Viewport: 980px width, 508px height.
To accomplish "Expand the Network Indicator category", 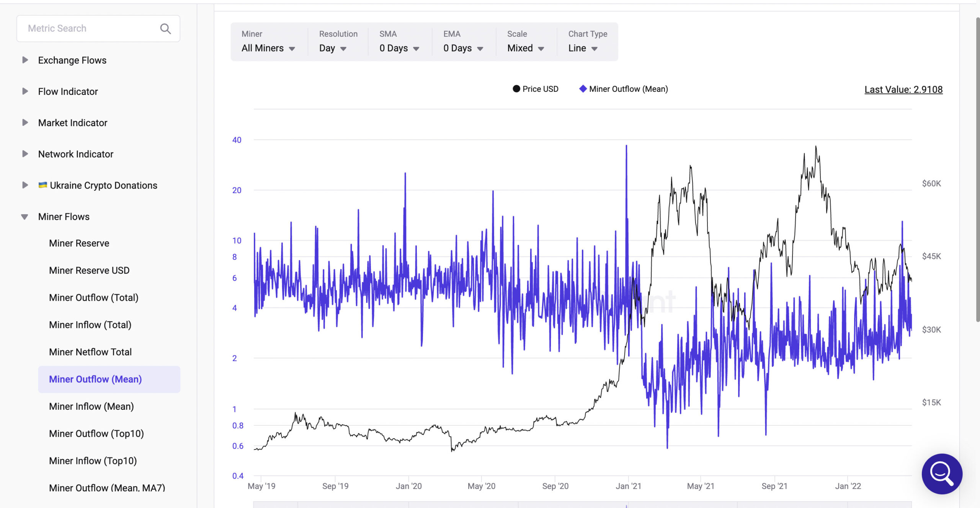I will [x=25, y=154].
